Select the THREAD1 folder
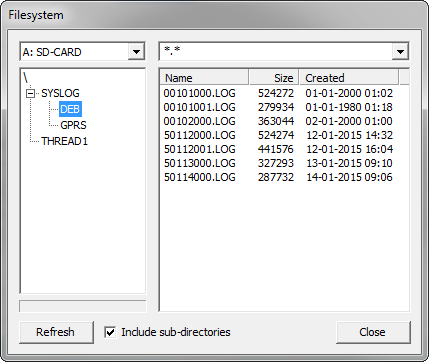 pos(65,141)
